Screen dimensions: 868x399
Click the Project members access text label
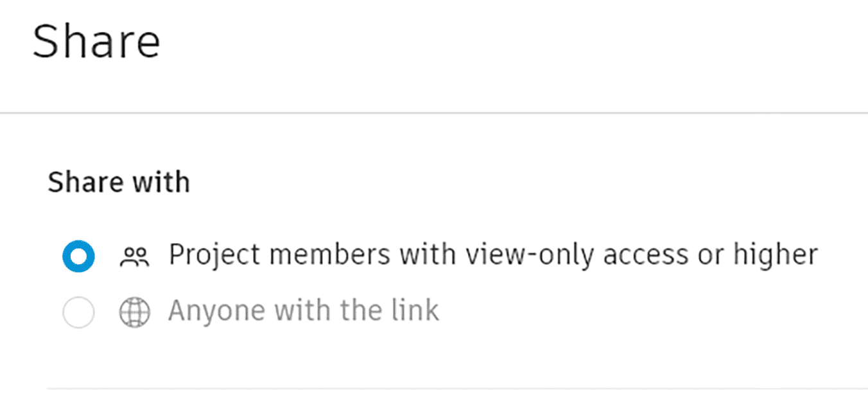493,254
